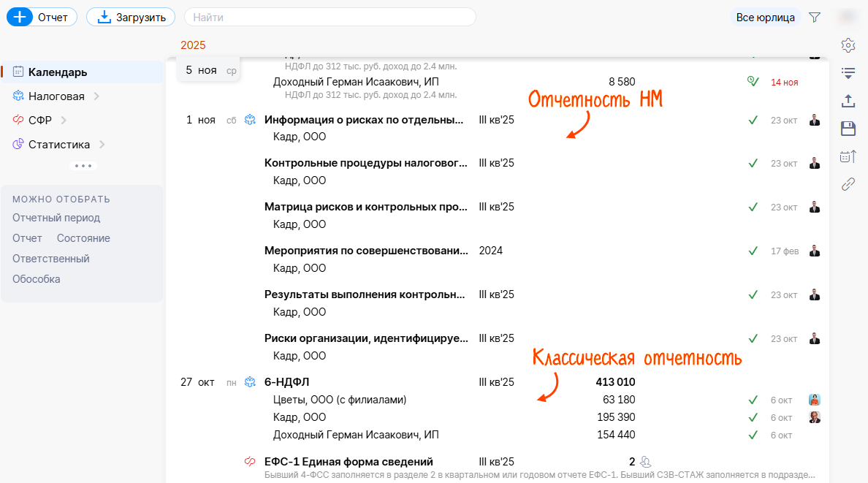The height and width of the screenshot is (483, 868).
Task: Click the plus icon to create report
Action: (19, 17)
